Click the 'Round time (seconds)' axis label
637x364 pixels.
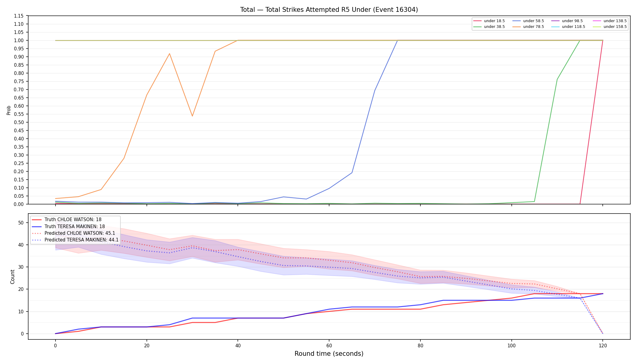pyautogui.click(x=329, y=354)
